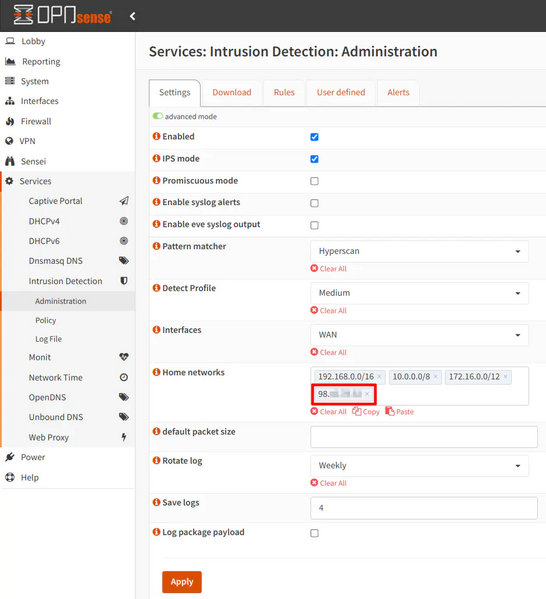The height and width of the screenshot is (599, 546).
Task: Switch to the Alerts tab
Action: 398,92
